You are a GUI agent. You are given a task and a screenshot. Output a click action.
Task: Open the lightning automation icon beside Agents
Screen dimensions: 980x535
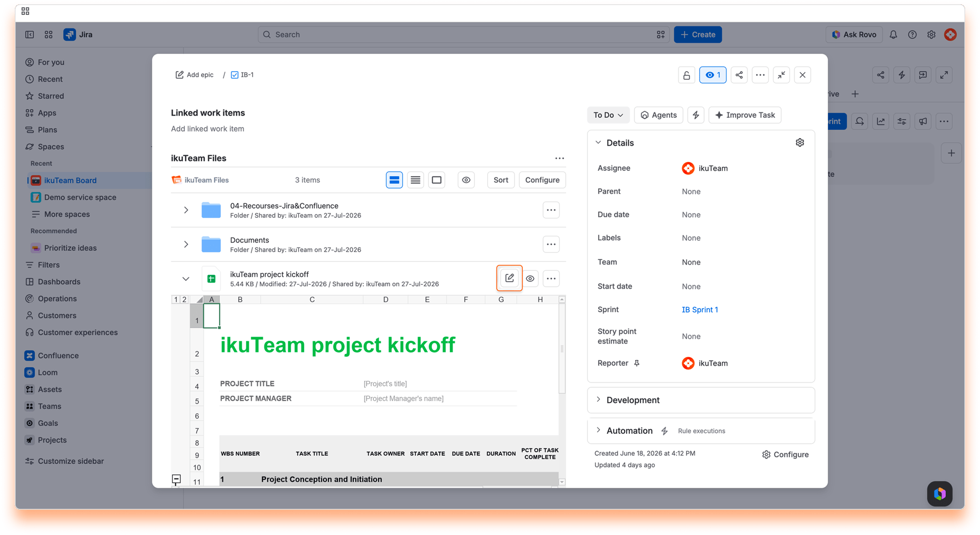click(695, 115)
